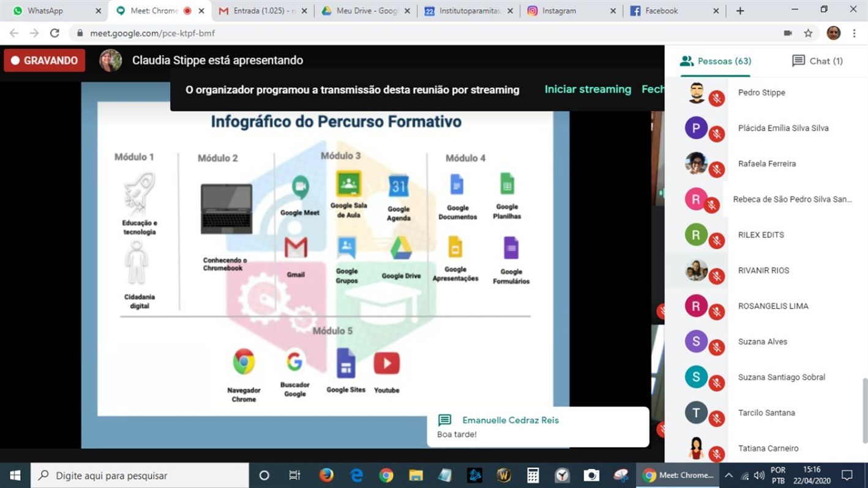Click the camera icon in address bar

click(788, 33)
